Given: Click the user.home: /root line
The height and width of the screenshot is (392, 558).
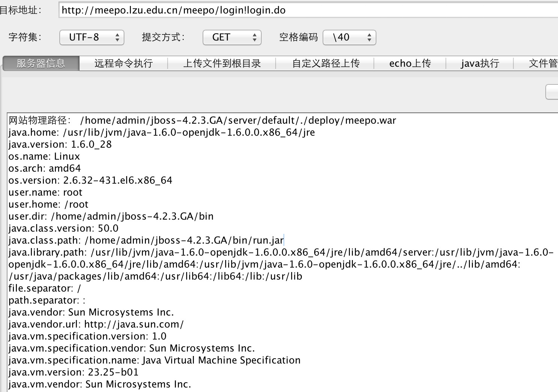Looking at the screenshot, I should click(x=48, y=204).
